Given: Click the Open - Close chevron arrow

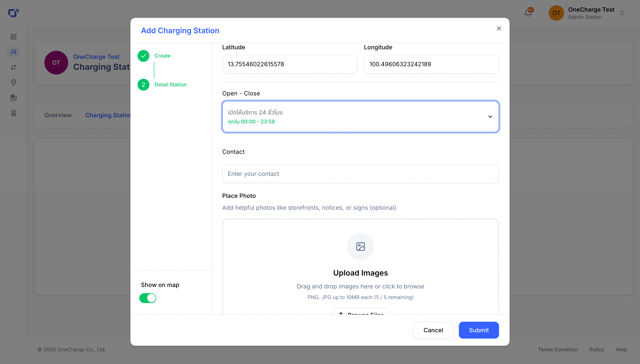Looking at the screenshot, I should 490,116.
